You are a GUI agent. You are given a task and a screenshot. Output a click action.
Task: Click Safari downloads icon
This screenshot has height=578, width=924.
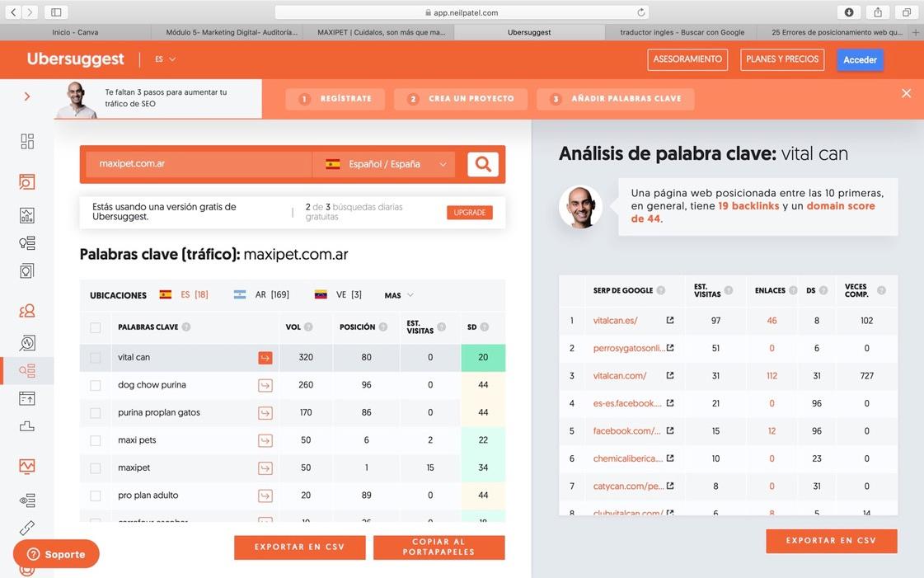pos(849,12)
